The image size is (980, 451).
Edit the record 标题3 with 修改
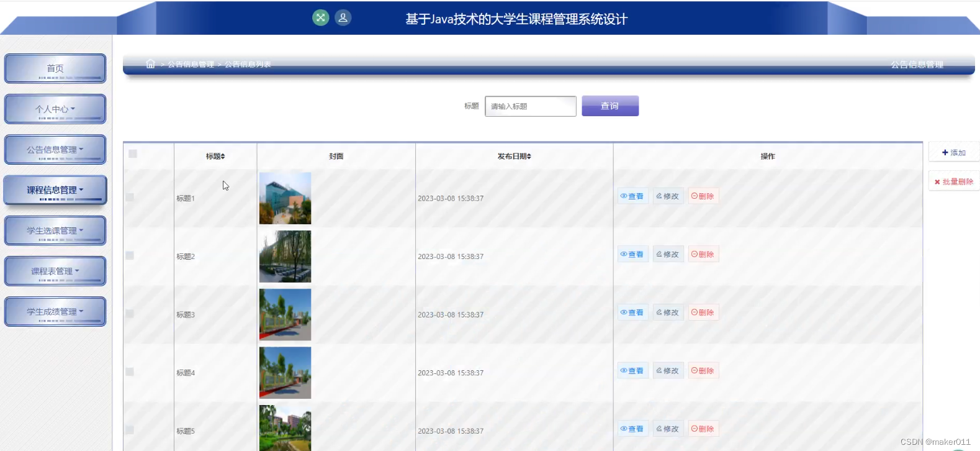coord(668,312)
